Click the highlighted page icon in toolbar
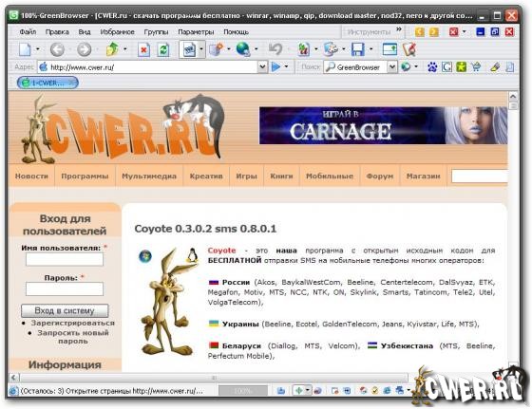Image resolution: width=532 pixels, height=409 pixels. 189,49
